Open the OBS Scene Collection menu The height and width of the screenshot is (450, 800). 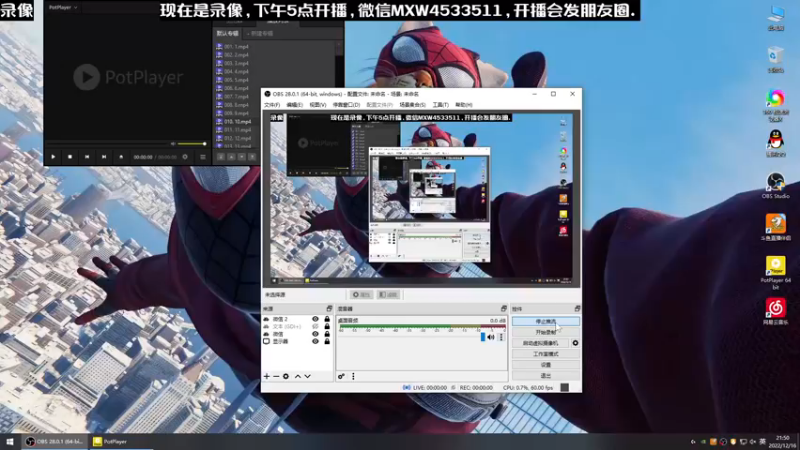[x=412, y=105]
